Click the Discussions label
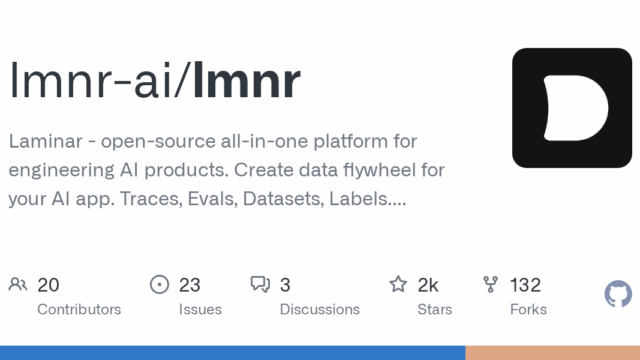Screen dimensions: 640x360 tap(320, 309)
